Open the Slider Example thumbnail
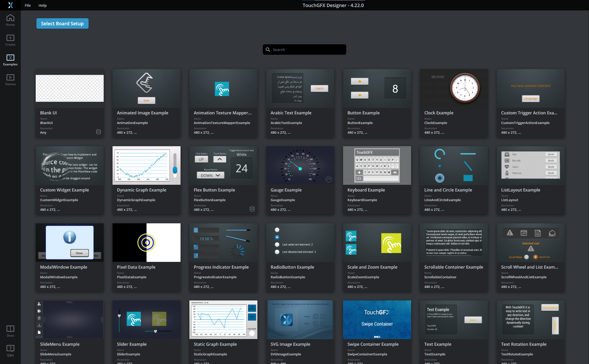Image resolution: width=589 pixels, height=364 pixels. click(146, 320)
